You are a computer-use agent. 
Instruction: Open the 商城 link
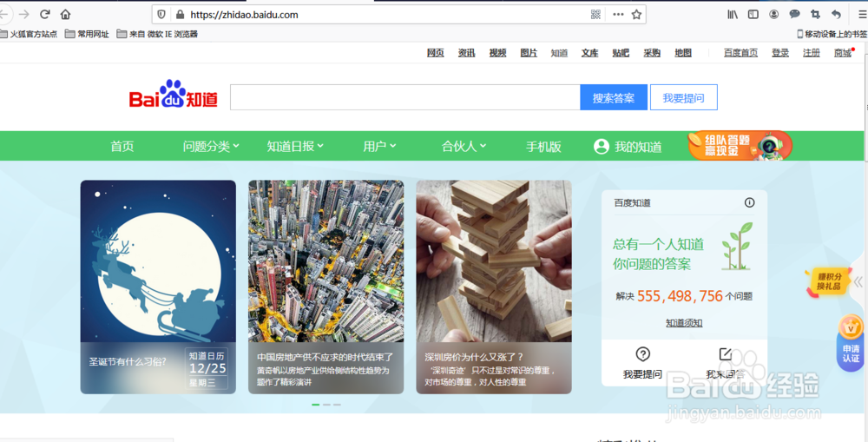click(843, 53)
